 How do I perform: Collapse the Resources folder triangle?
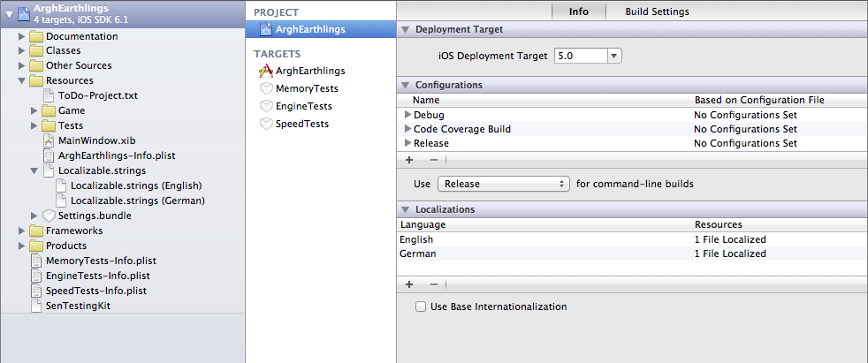[22, 80]
